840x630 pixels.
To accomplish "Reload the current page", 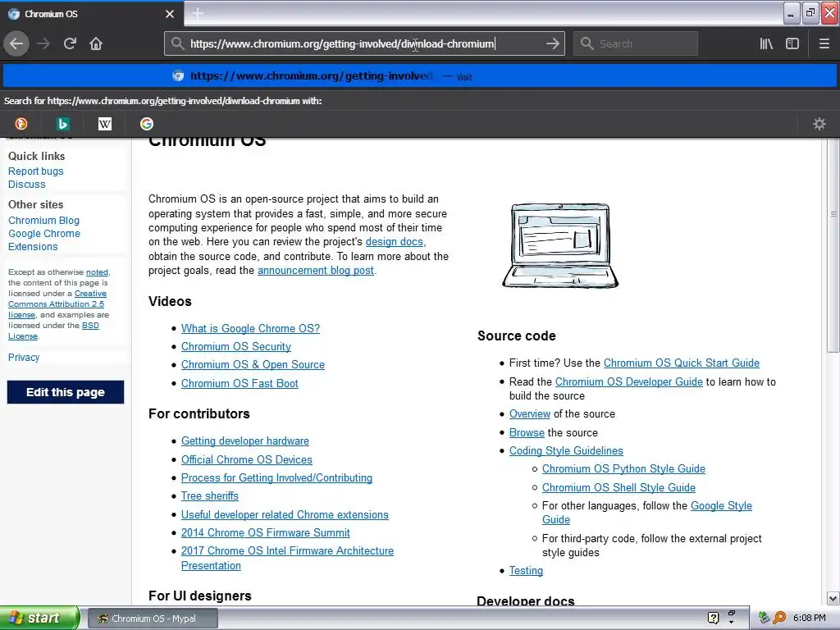I will [x=70, y=44].
